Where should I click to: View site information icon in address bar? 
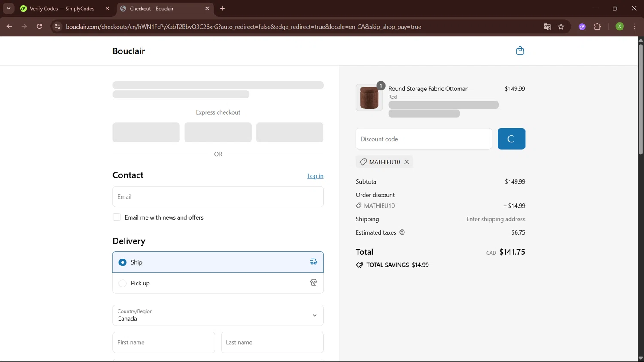click(x=57, y=27)
